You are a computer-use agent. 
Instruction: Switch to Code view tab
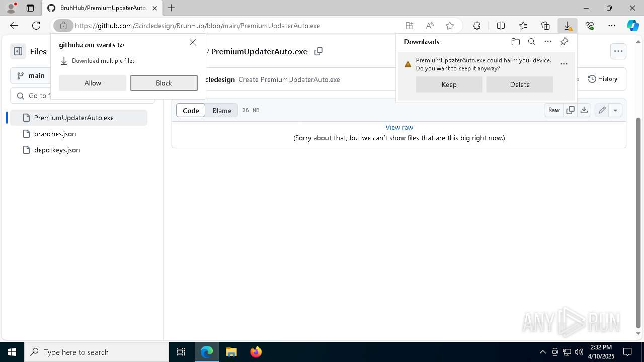191,111
